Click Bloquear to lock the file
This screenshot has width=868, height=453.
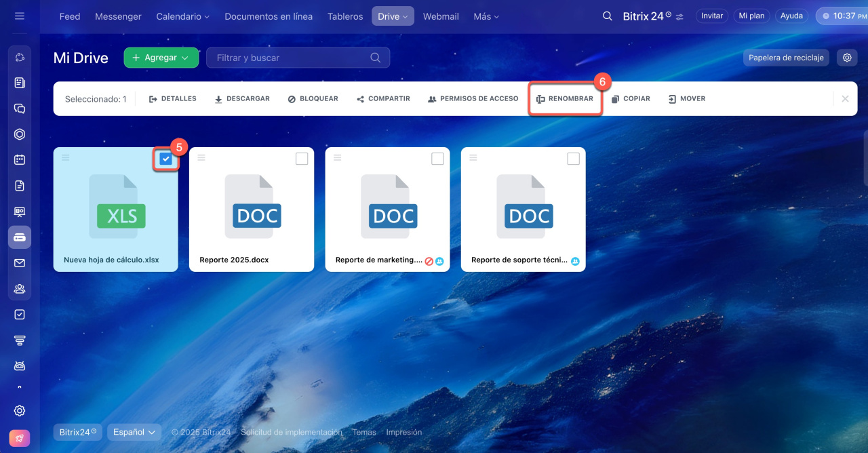coord(313,99)
